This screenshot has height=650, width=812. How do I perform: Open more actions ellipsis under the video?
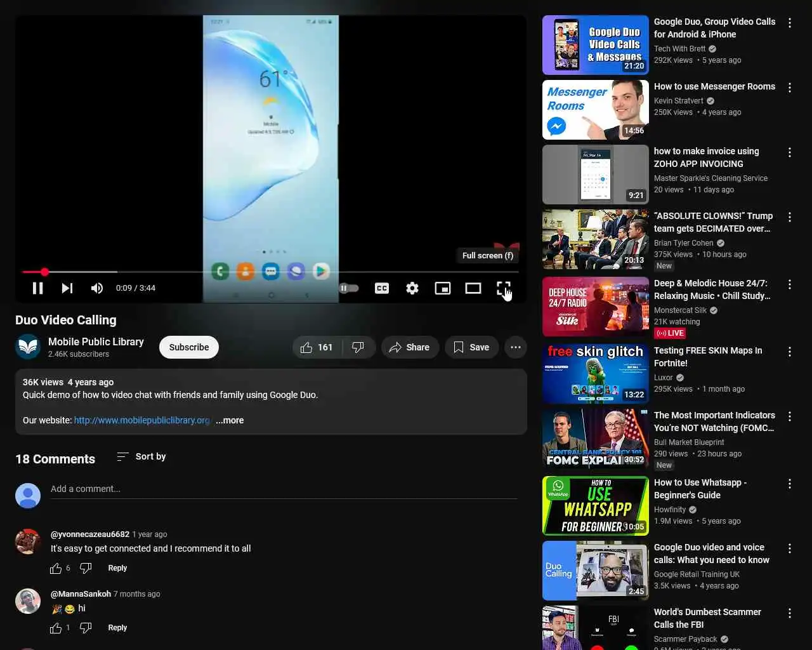(516, 347)
